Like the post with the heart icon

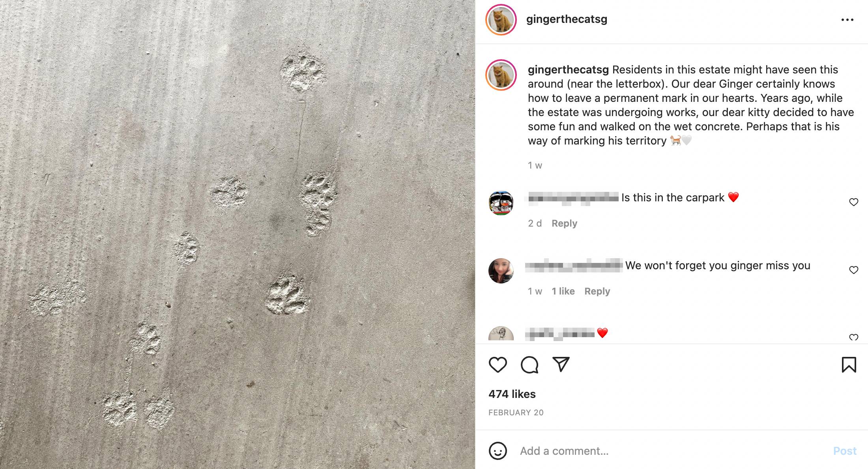(498, 364)
